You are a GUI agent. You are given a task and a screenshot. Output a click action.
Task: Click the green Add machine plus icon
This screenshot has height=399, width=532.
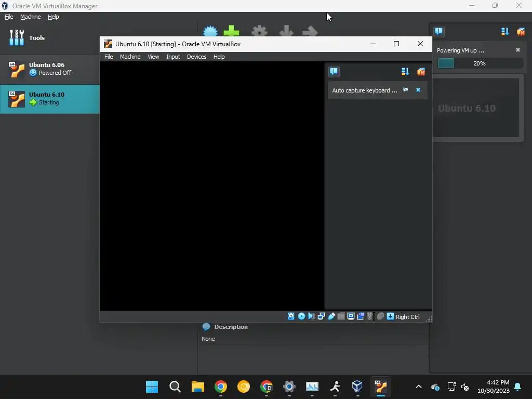tap(231, 31)
